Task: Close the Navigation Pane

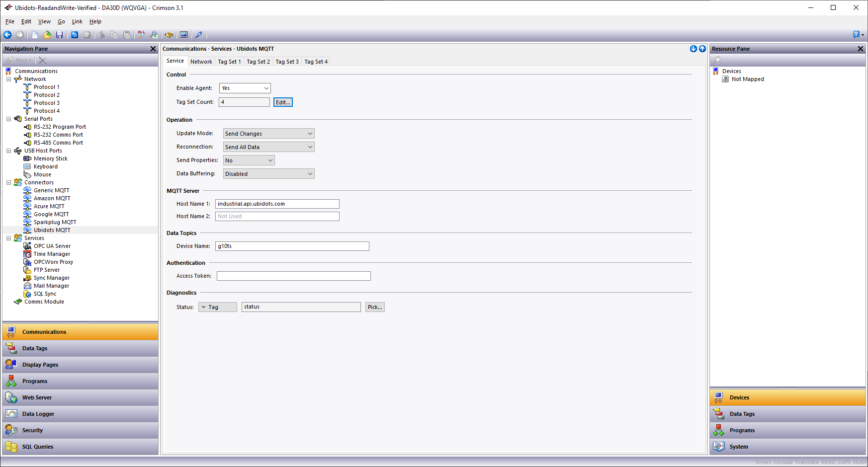Action: [x=153, y=49]
